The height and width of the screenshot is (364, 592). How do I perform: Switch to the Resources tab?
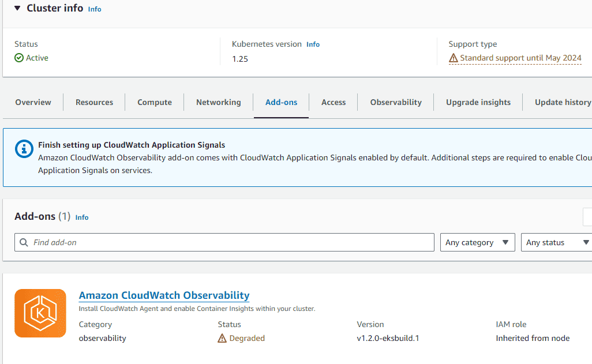pos(94,102)
